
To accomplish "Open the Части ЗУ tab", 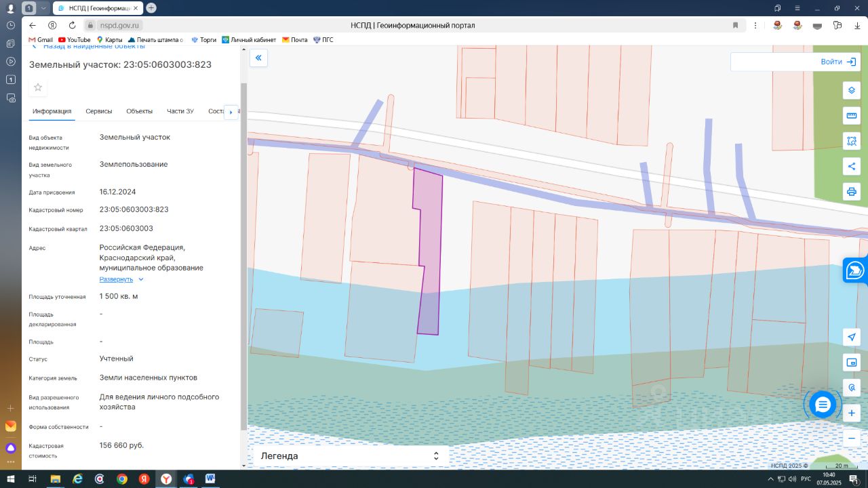I will (180, 111).
